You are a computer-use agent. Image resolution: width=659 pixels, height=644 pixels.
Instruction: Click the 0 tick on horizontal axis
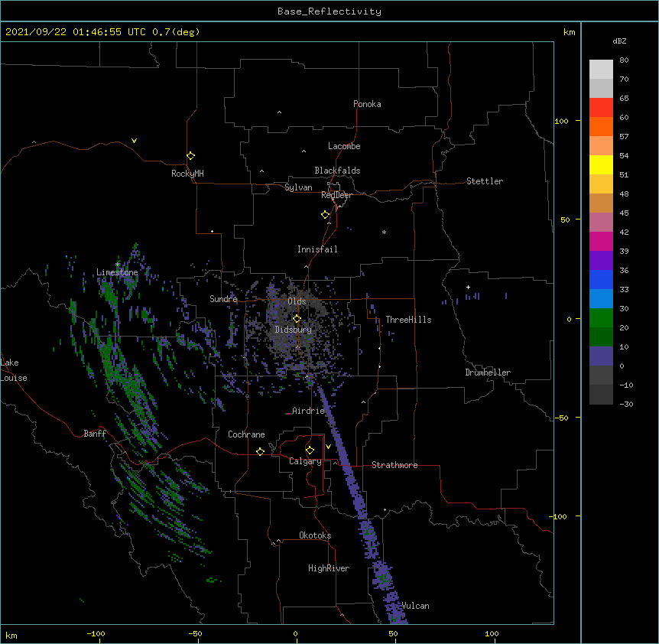(295, 633)
